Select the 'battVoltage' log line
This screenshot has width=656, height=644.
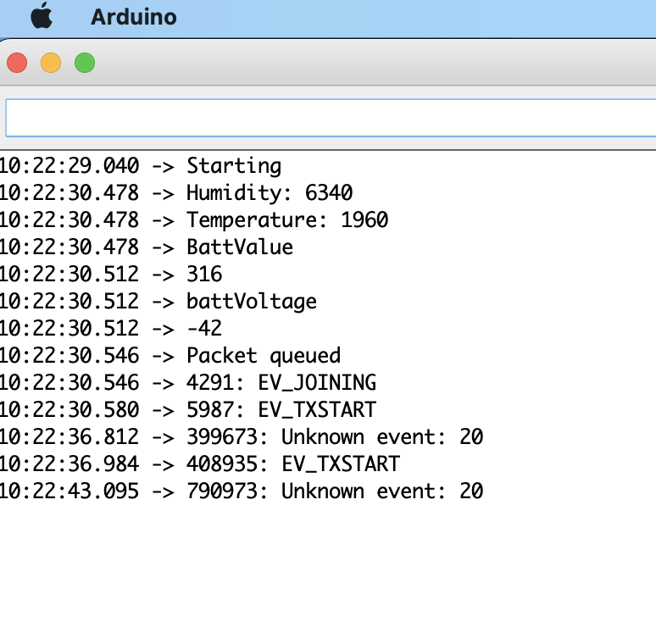[x=158, y=302]
